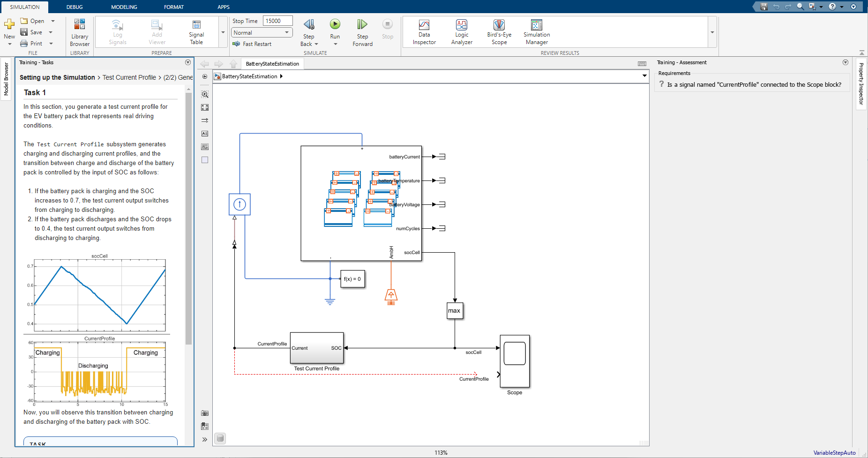This screenshot has width=868, height=458.
Task: Switch to the DEBUG ribbon tab
Action: point(75,7)
